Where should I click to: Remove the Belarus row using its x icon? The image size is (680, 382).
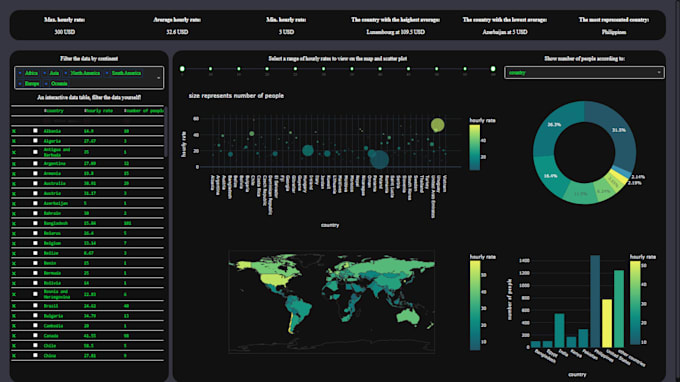[x=14, y=233]
